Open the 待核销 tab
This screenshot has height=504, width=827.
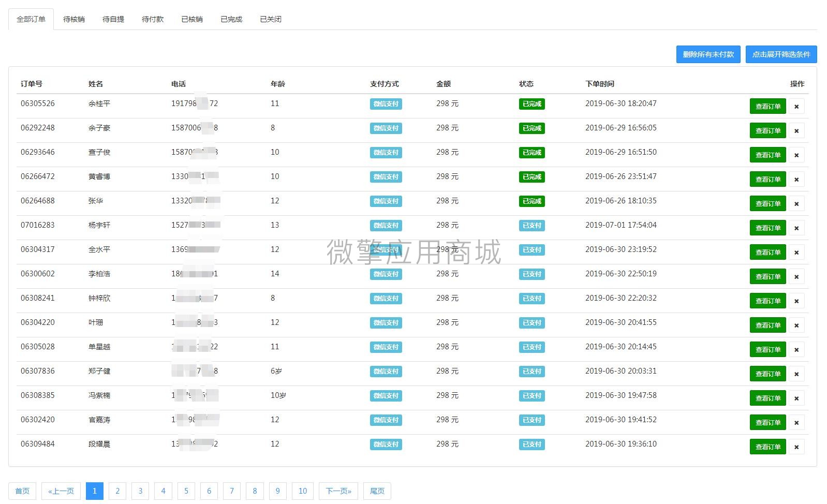(74, 19)
